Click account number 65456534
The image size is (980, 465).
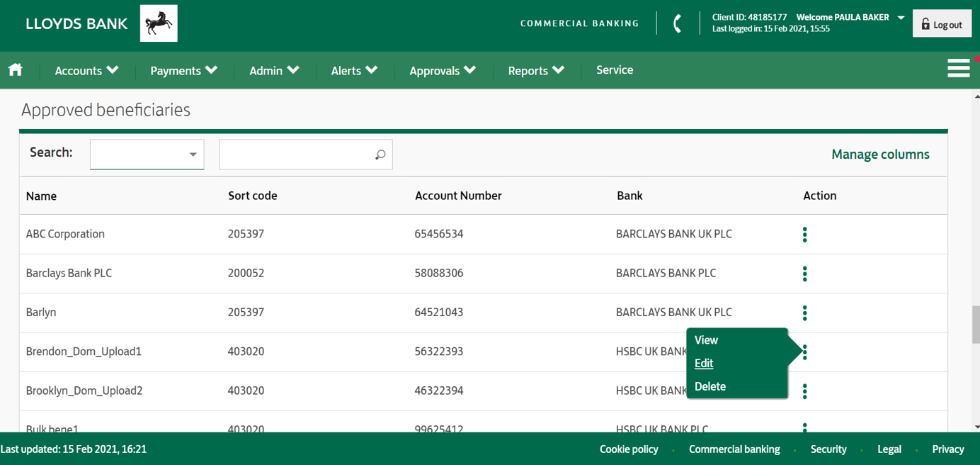pos(439,234)
